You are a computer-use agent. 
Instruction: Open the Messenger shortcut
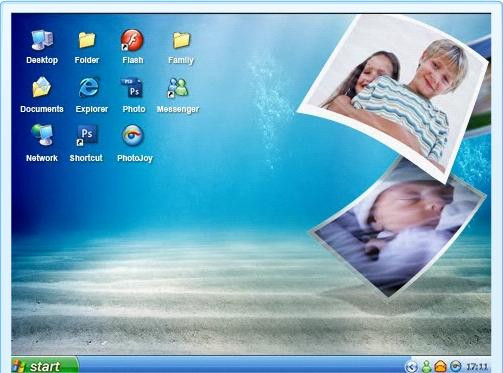178,88
